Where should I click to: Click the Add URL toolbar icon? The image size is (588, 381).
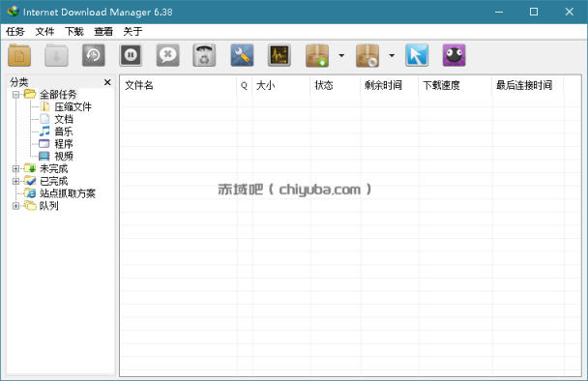(19, 55)
